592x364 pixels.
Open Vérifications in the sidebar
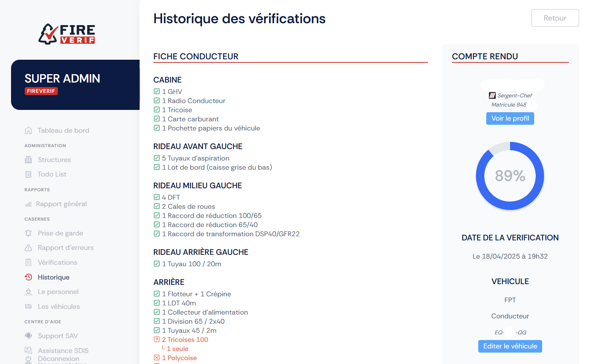[x=57, y=262]
